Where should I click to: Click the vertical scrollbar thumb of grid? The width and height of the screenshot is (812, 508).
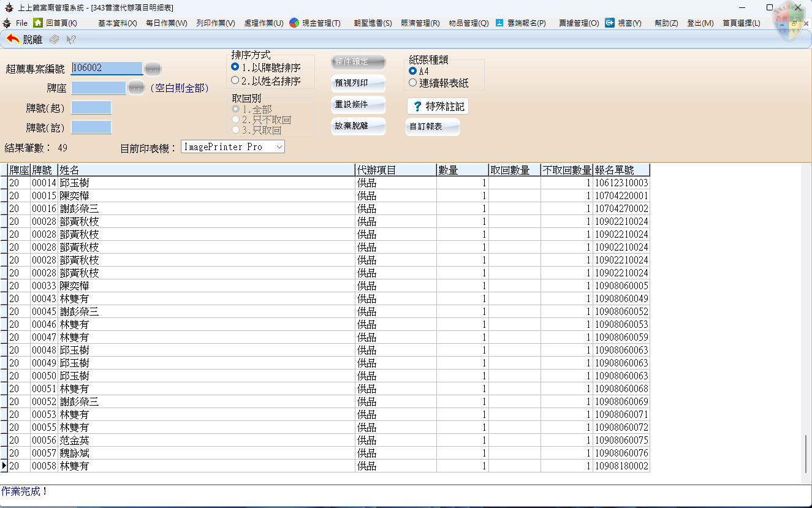(x=806, y=453)
